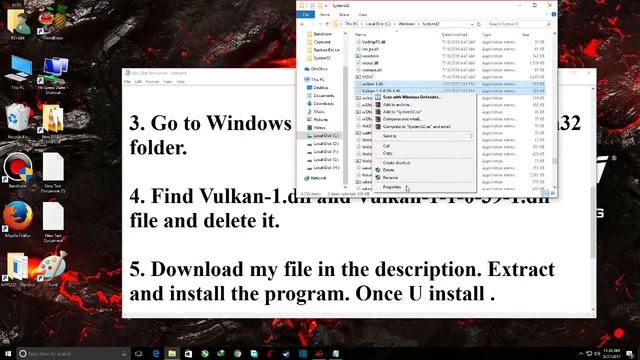This screenshot has height=360, width=640.
Task: Open the File tab in Explorer
Action: click(x=306, y=15)
